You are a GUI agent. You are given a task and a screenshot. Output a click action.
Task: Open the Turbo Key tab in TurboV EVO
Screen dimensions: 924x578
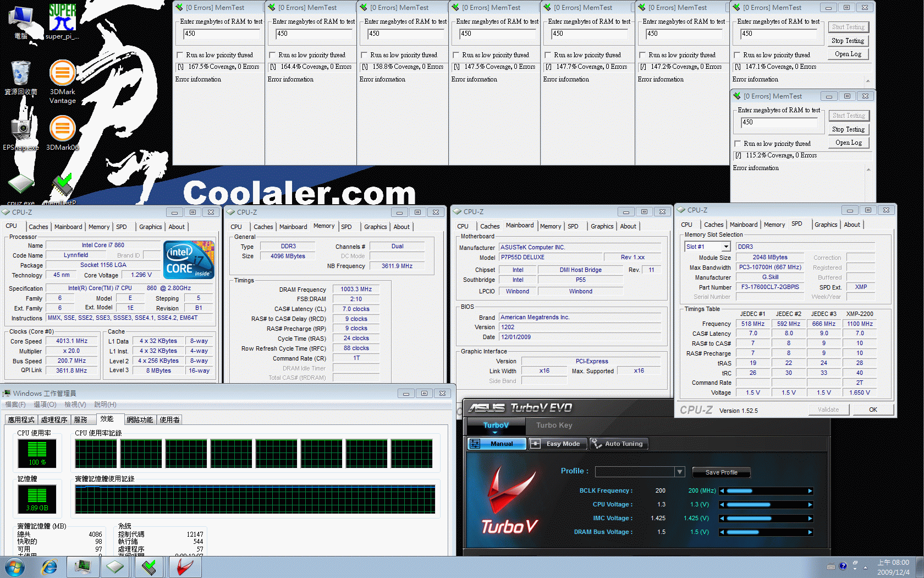coord(554,425)
